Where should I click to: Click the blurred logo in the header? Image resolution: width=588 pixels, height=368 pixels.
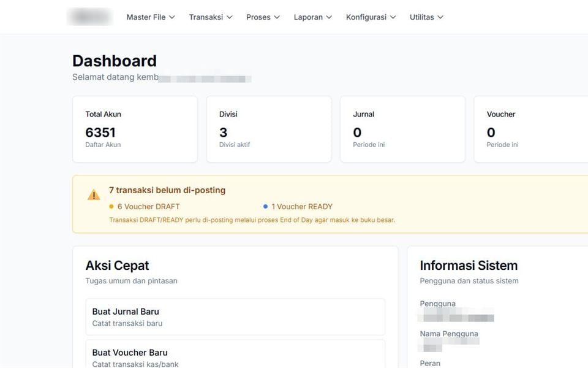tap(89, 17)
